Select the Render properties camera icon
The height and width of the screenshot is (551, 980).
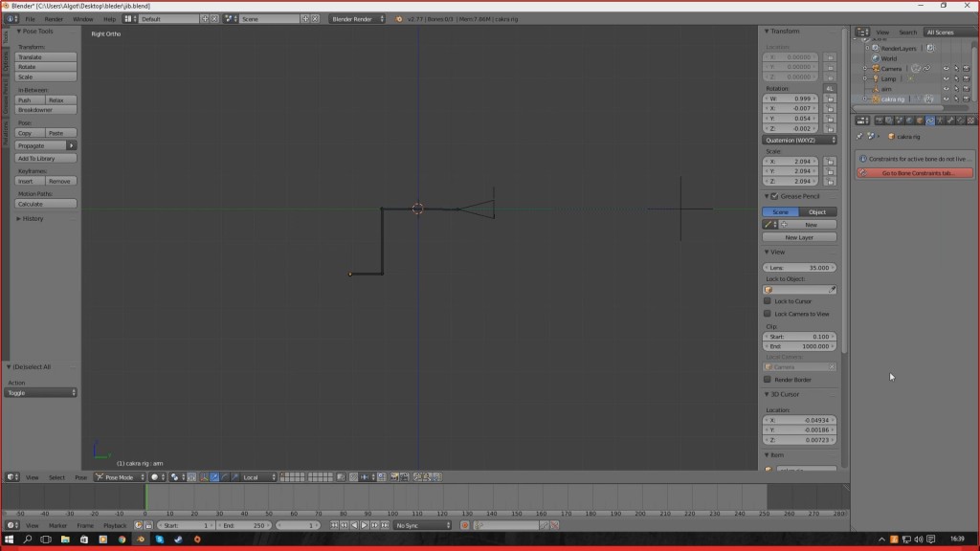pyautogui.click(x=880, y=121)
